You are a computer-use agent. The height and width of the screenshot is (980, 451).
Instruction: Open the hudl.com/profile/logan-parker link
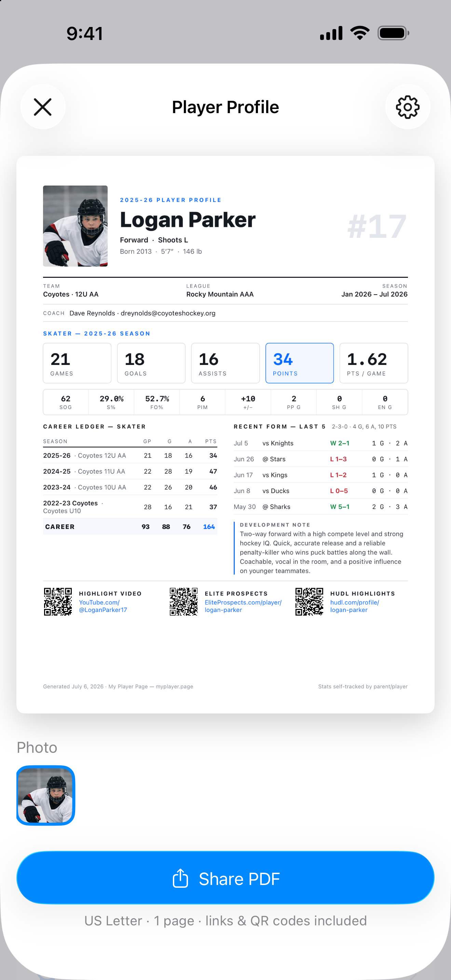[x=355, y=606]
